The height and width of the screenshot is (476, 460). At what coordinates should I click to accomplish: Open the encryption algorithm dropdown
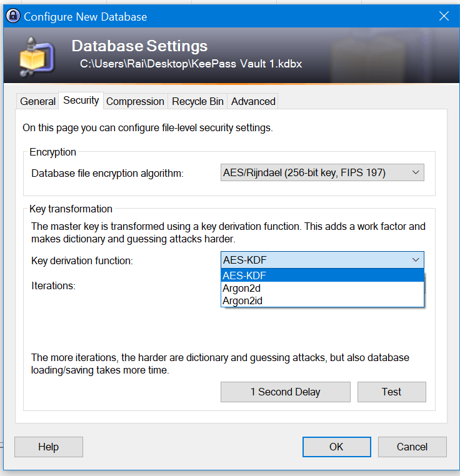coord(322,173)
